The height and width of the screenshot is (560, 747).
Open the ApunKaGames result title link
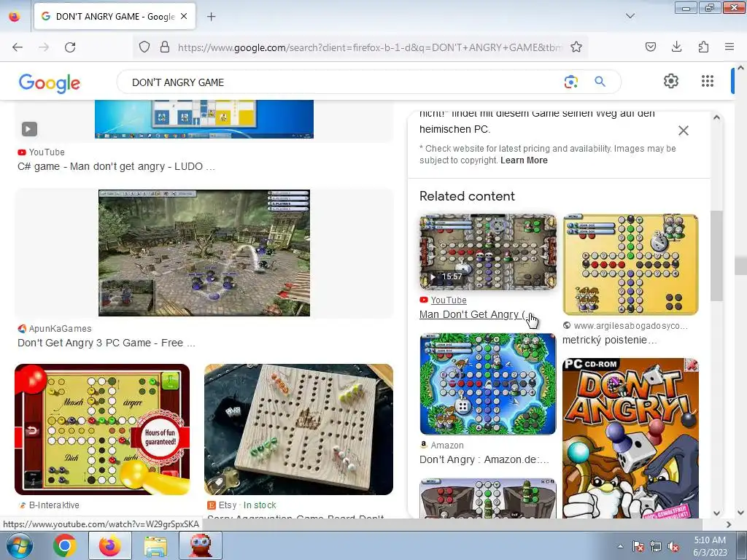click(x=107, y=343)
